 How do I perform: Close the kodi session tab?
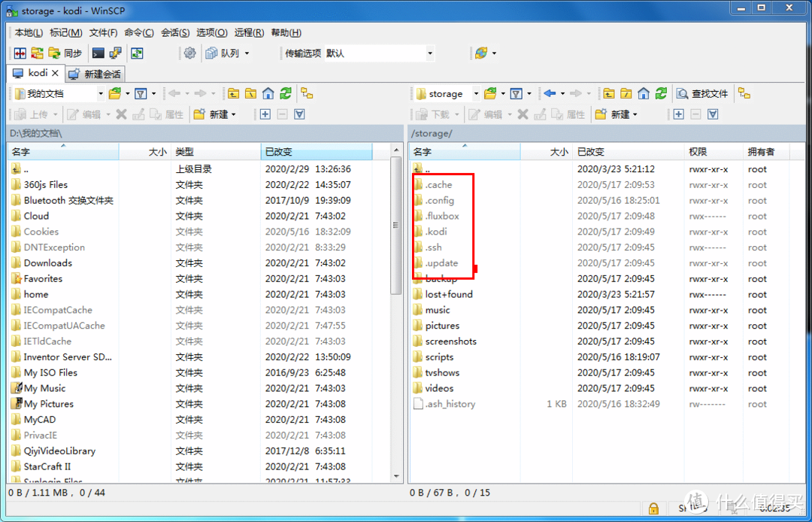tap(55, 73)
